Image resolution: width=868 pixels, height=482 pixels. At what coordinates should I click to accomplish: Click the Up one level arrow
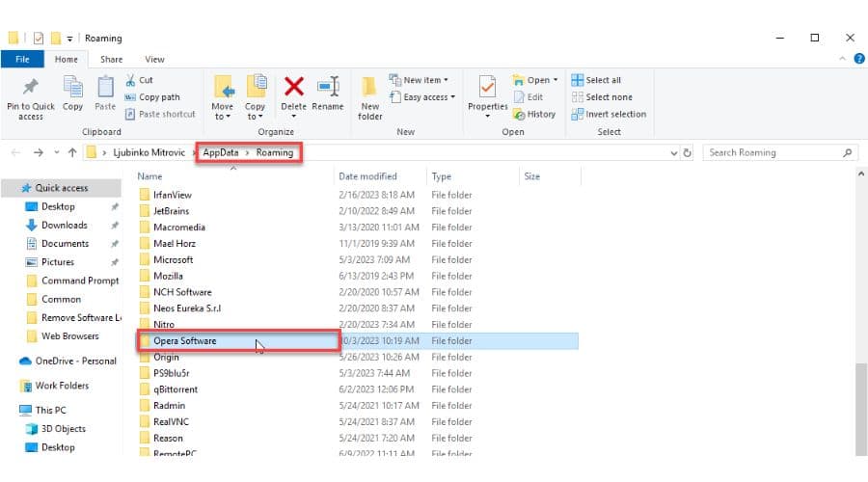(72, 152)
